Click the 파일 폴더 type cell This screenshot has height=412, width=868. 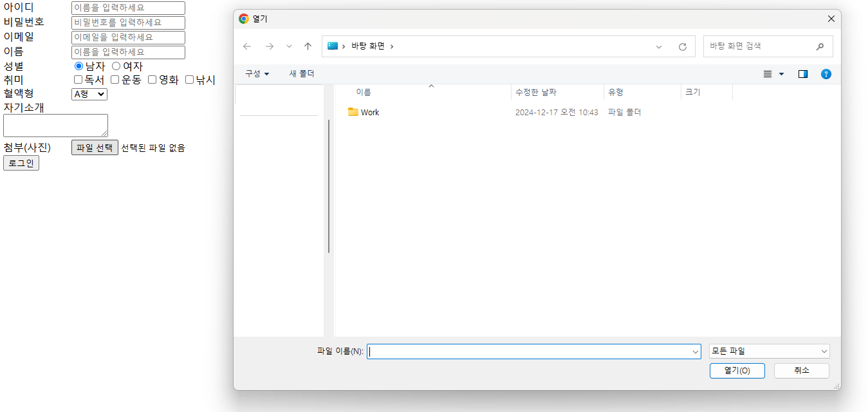(x=624, y=112)
